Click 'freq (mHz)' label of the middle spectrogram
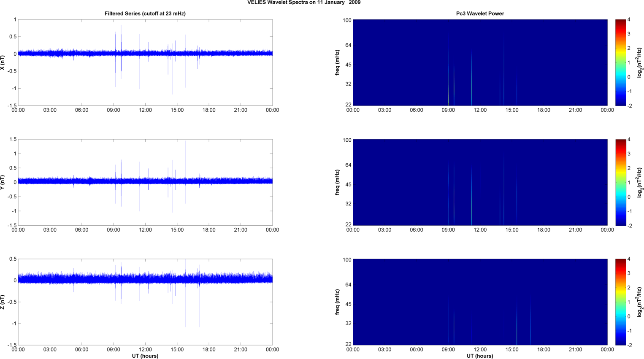The image size is (644, 359). [x=337, y=182]
